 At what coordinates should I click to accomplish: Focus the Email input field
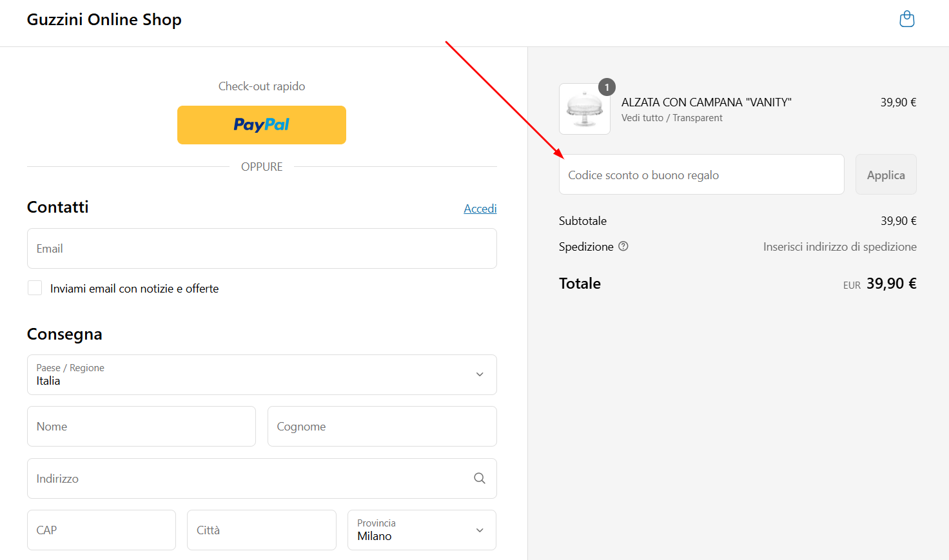(262, 249)
